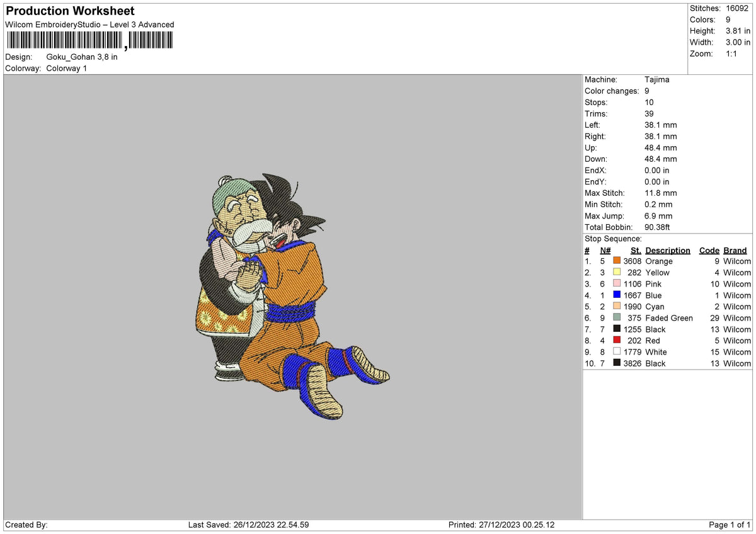Click the "Last Saved: 26/12/2023 22.54.59" footer text
The height and width of the screenshot is (534, 756).
pos(249,525)
